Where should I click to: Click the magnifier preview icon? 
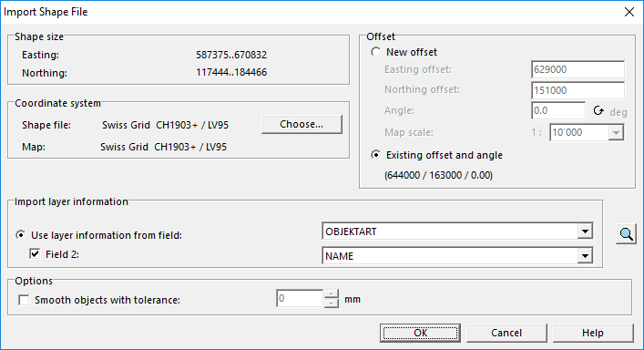[626, 233]
